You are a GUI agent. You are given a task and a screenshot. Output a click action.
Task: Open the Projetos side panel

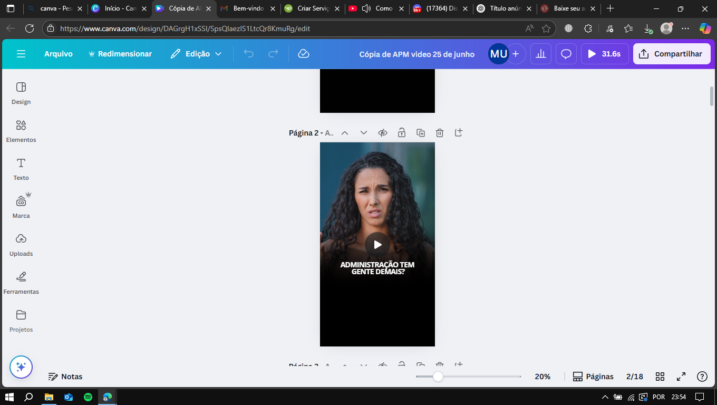point(21,320)
